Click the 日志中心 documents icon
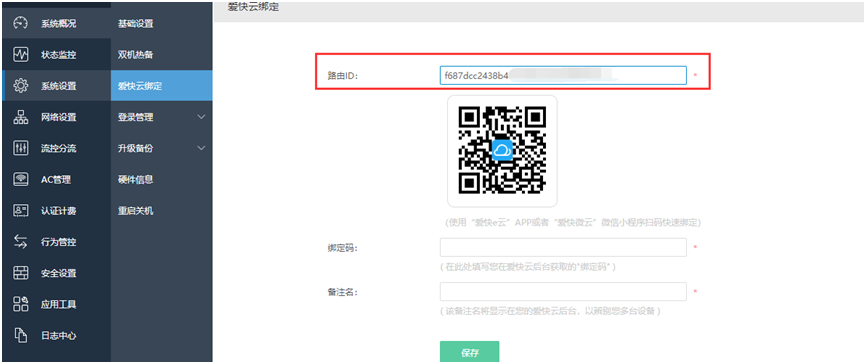 (x=20, y=335)
